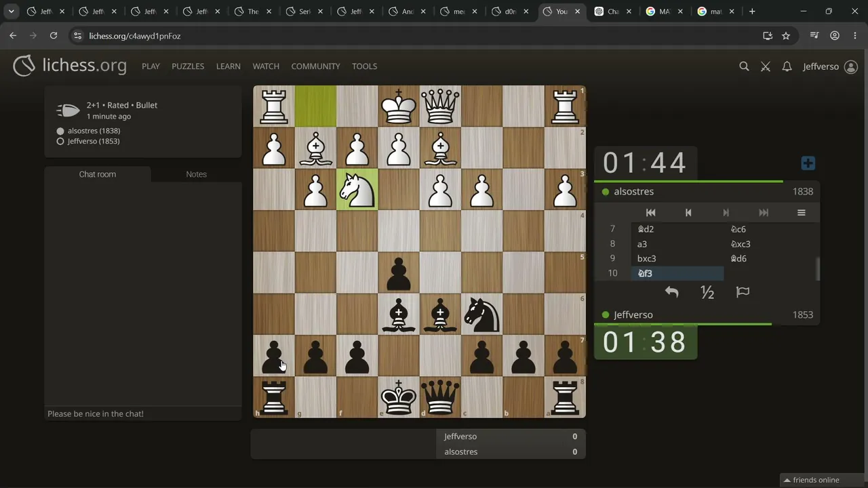Select the white knight on the highlighted square
The height and width of the screenshot is (488, 868).
coord(357,190)
